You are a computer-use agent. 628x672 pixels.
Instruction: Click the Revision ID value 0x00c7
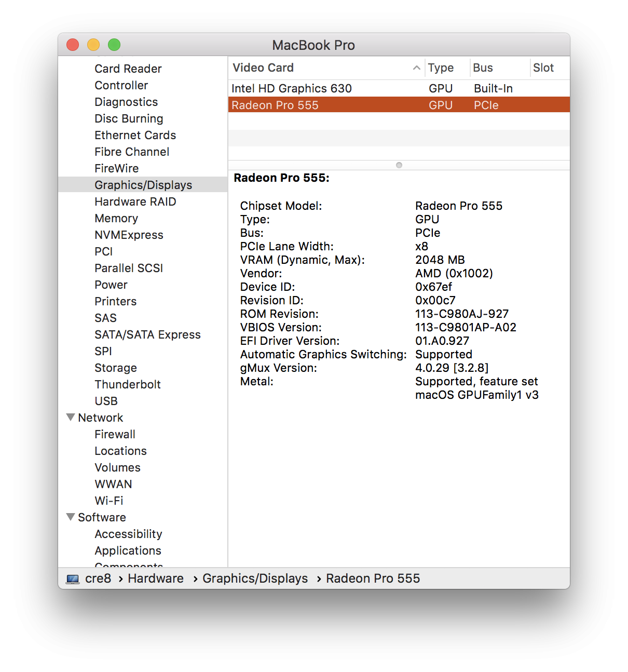click(435, 300)
